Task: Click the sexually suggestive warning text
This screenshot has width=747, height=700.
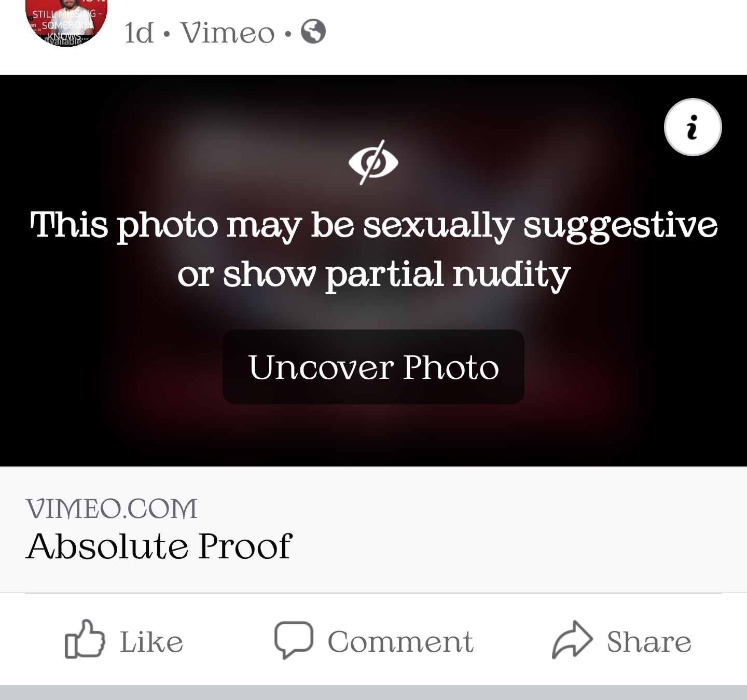Action: tap(374, 225)
